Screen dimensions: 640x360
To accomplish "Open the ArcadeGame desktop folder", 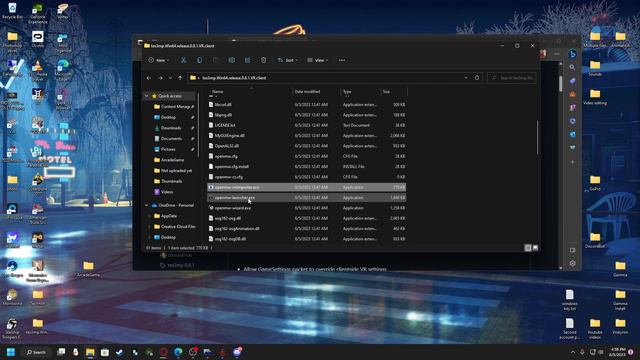I will [89, 269].
